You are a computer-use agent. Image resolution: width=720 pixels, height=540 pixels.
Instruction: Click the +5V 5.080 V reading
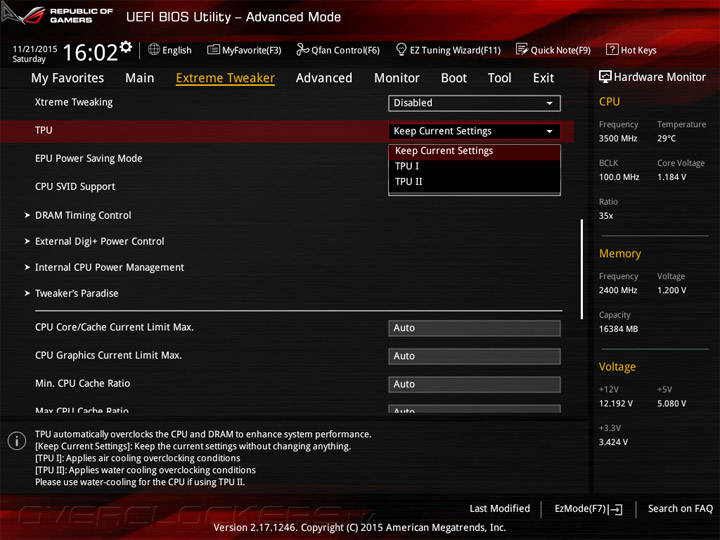(x=672, y=404)
